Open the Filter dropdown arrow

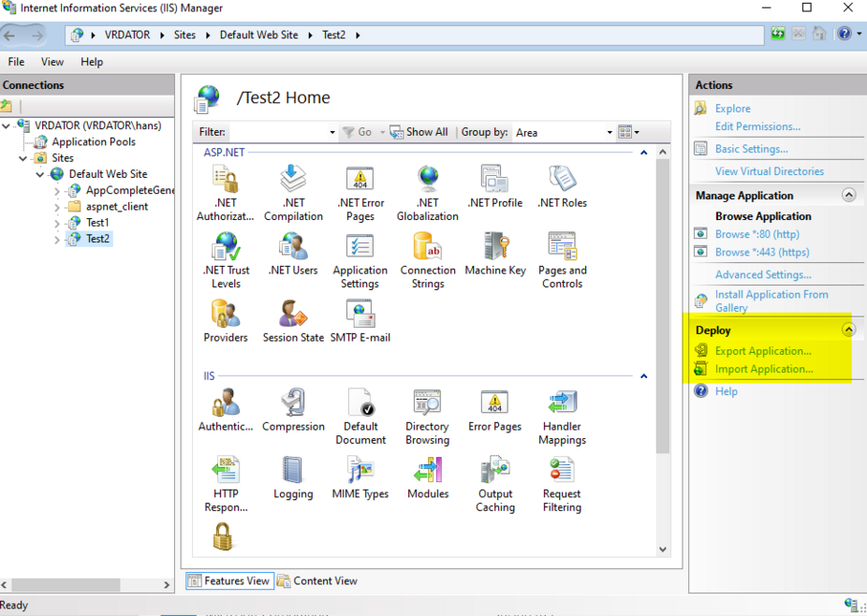(332, 133)
